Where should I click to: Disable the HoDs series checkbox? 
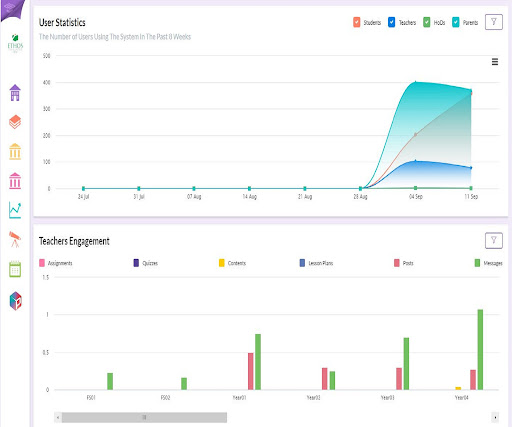coord(427,22)
